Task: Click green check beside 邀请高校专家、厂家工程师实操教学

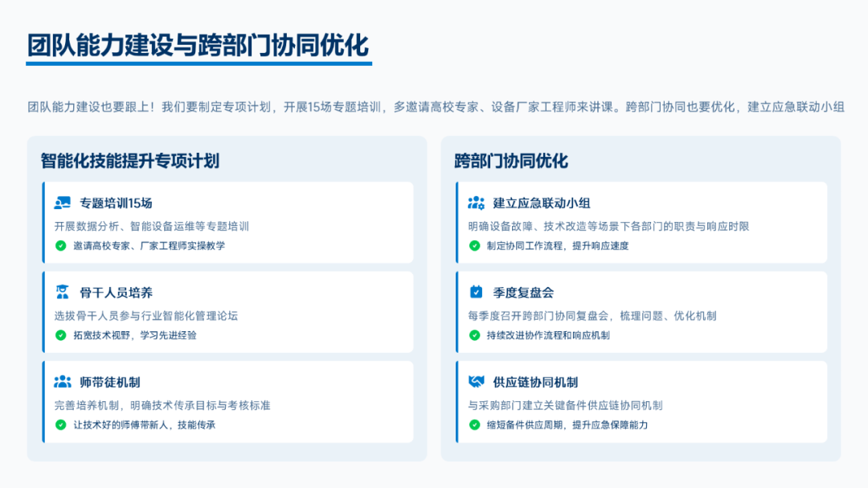Action: click(60, 246)
